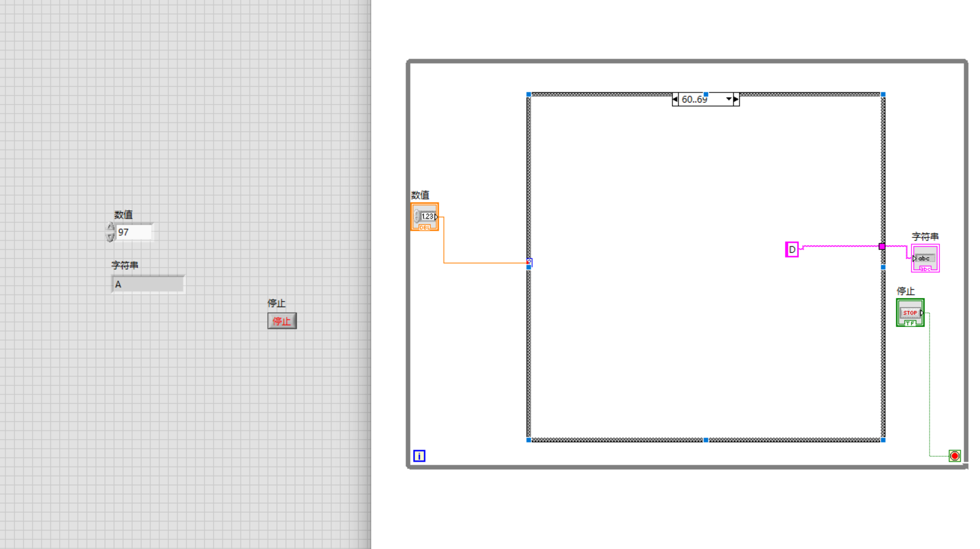Click the case selector question mark terminal
This screenshot has height=549, width=980.
(x=529, y=262)
